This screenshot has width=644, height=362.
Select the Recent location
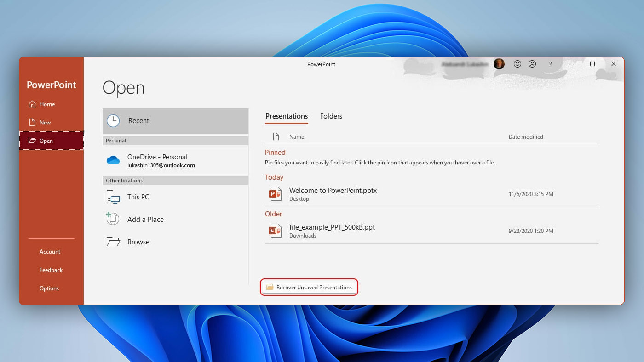click(175, 121)
